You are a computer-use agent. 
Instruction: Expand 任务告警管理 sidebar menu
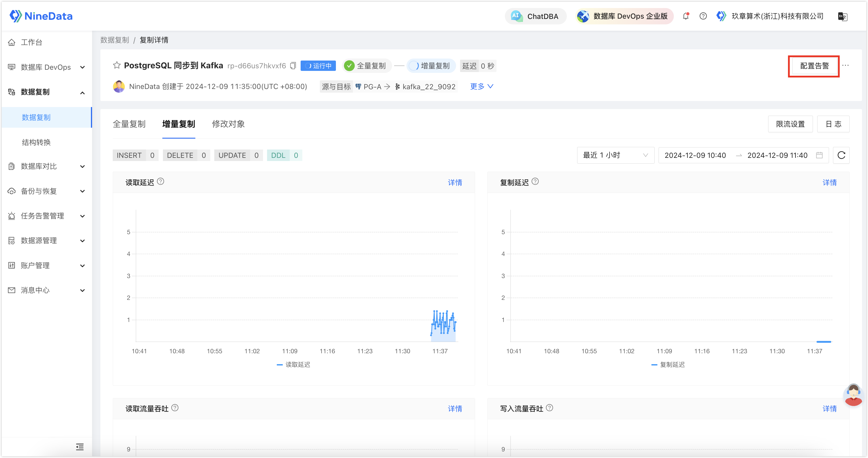click(46, 216)
